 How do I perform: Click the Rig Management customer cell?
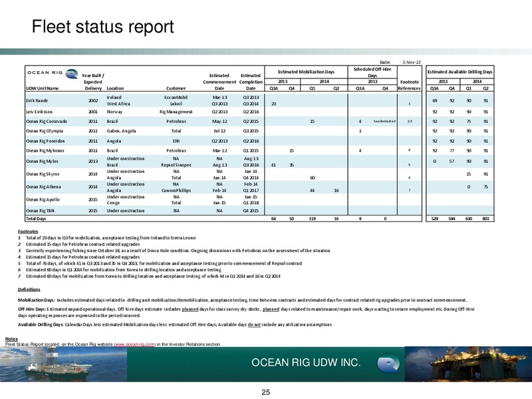click(176, 112)
